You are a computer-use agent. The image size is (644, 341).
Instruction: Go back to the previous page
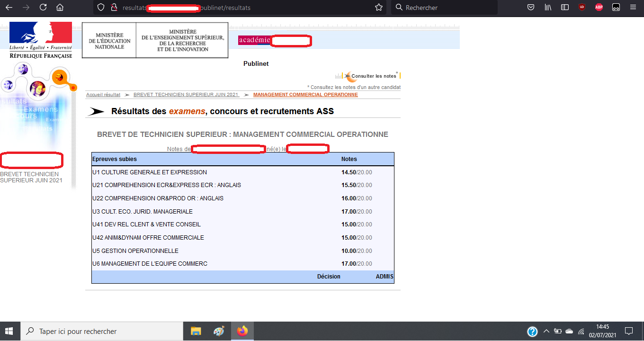point(9,8)
